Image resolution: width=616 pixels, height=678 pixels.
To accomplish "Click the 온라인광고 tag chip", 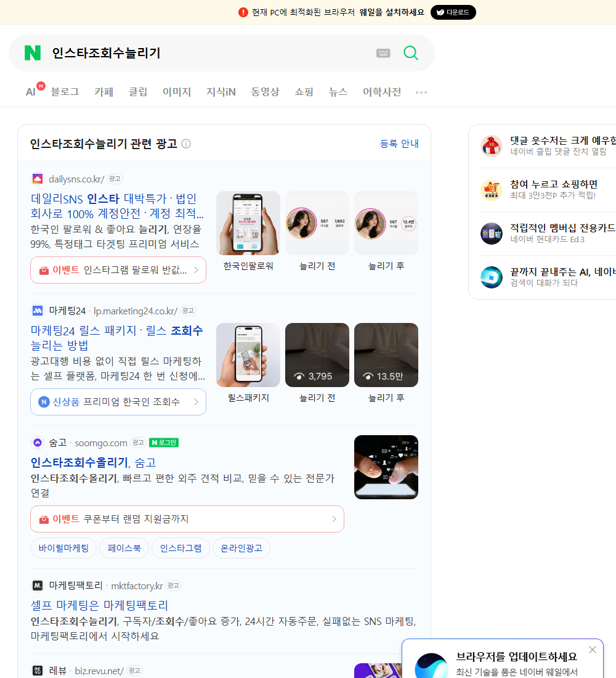I will click(x=241, y=548).
